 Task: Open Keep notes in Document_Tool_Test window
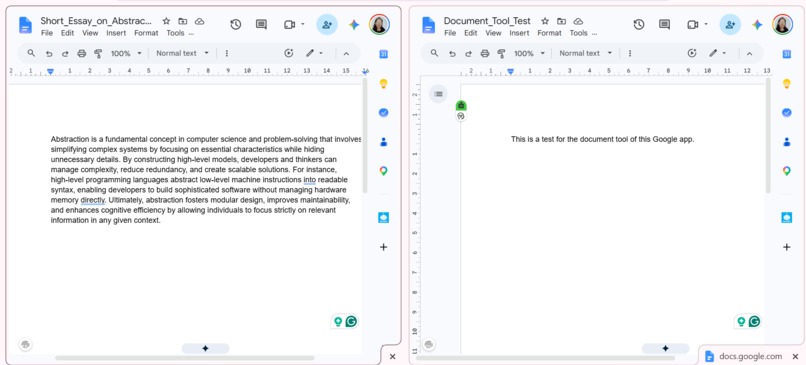click(786, 84)
